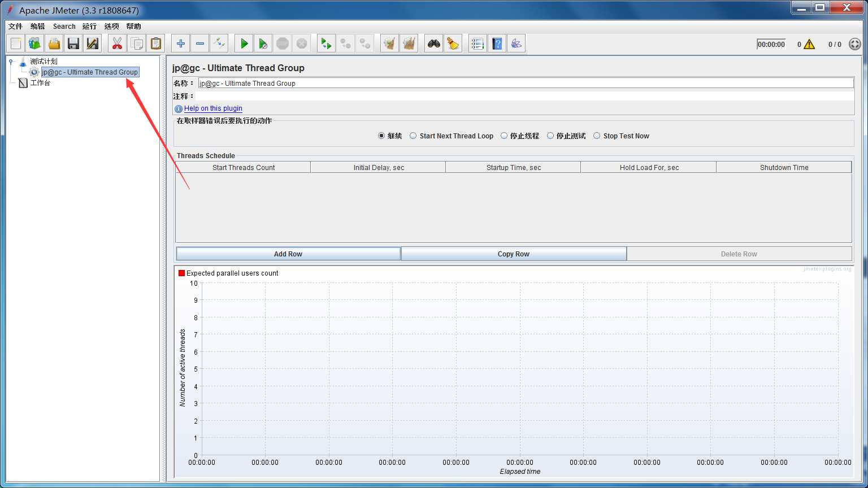Click the Plugins Manager feather icon
The image size is (868, 488).
(x=516, y=43)
